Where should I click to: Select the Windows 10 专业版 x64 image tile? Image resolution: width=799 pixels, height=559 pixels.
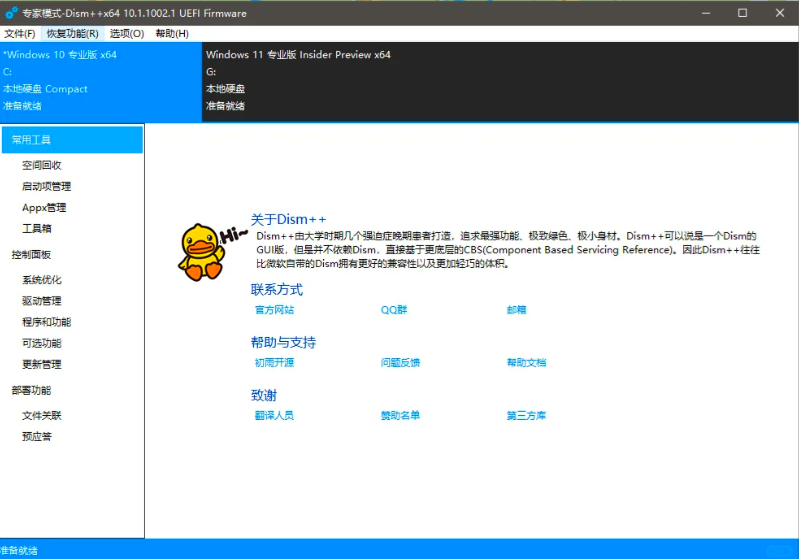[101, 82]
